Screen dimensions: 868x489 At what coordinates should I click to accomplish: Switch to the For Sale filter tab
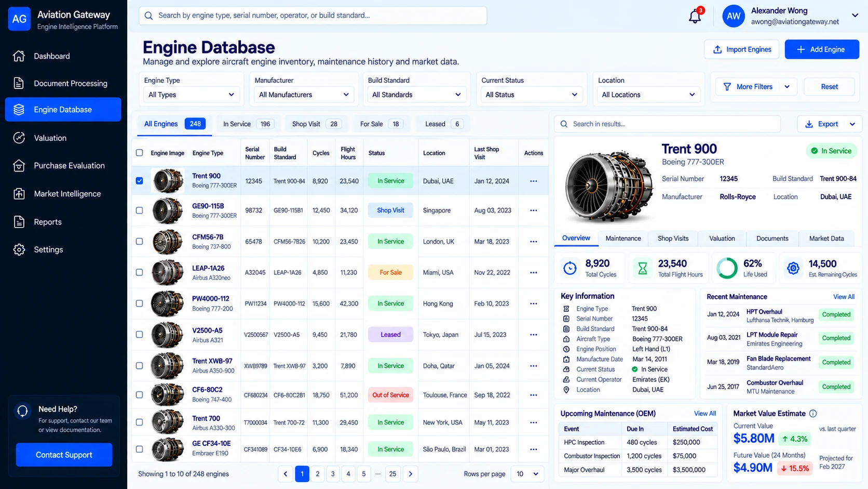tap(382, 124)
